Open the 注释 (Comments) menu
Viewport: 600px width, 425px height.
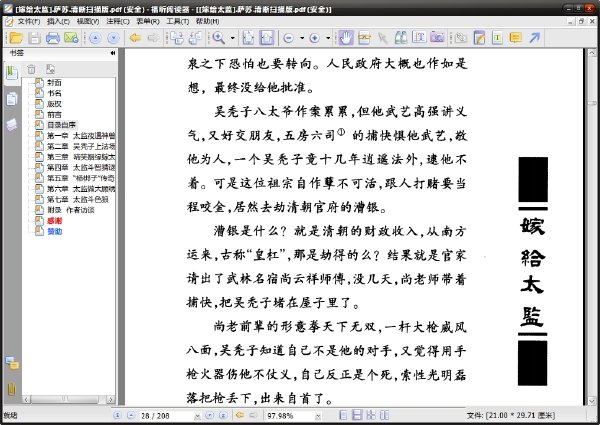click(118, 21)
